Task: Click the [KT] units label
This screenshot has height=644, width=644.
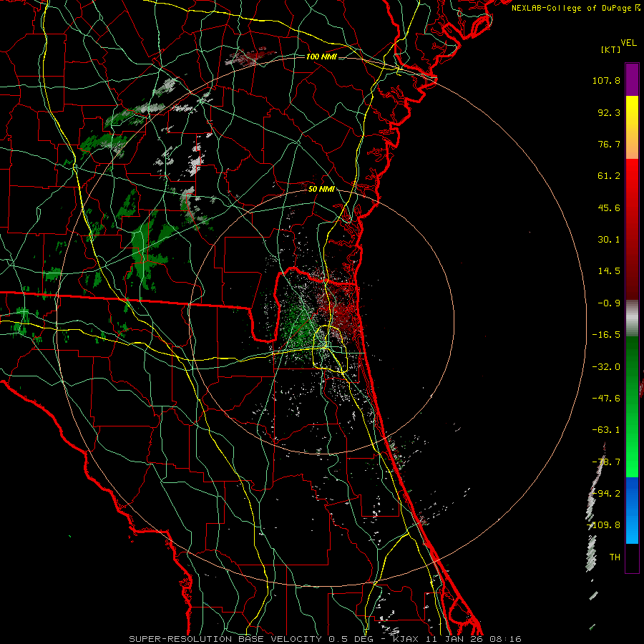Action: [611, 49]
